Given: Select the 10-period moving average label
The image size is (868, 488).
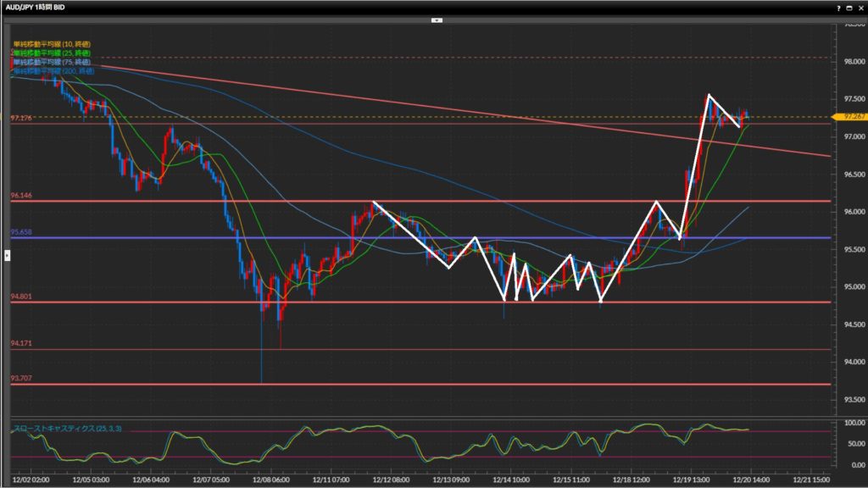Looking at the screenshot, I should point(53,43).
